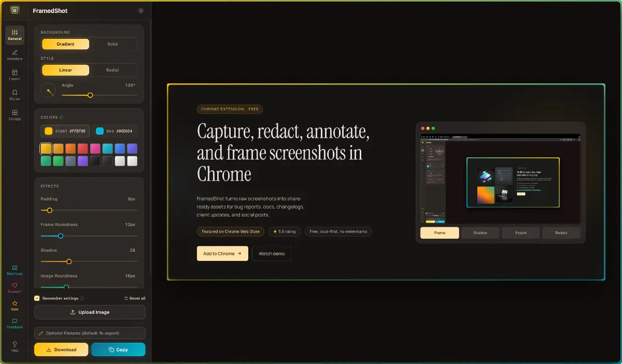Click the optional filename input field

[x=89, y=333]
